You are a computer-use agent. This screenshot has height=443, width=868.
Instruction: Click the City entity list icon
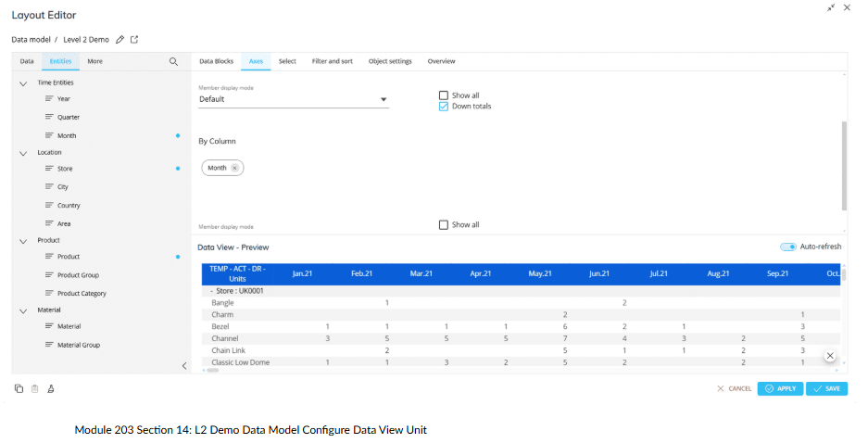[49, 186]
